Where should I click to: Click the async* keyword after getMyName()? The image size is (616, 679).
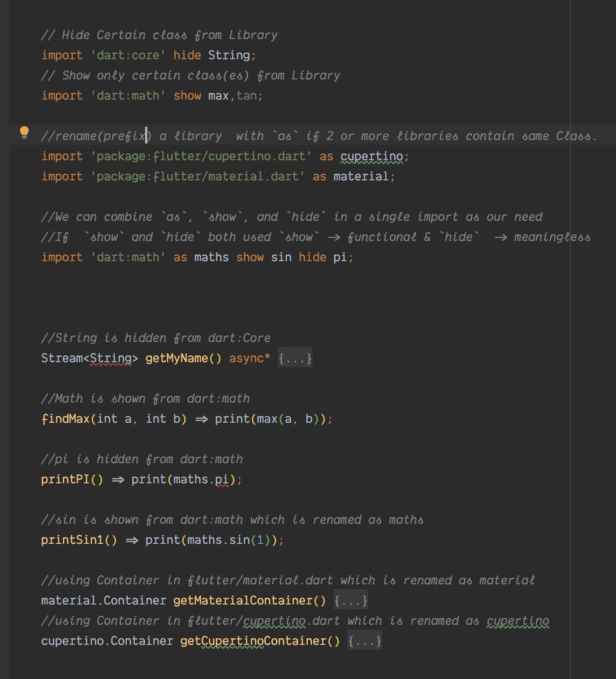[x=248, y=358]
